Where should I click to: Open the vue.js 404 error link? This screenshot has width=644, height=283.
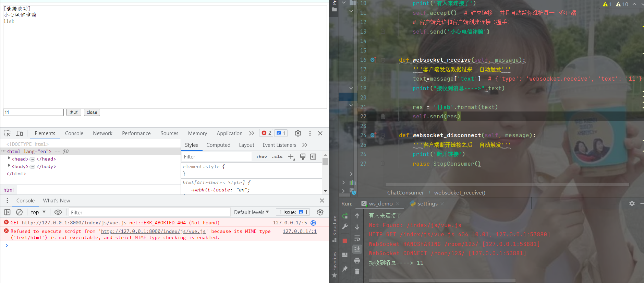click(x=74, y=223)
